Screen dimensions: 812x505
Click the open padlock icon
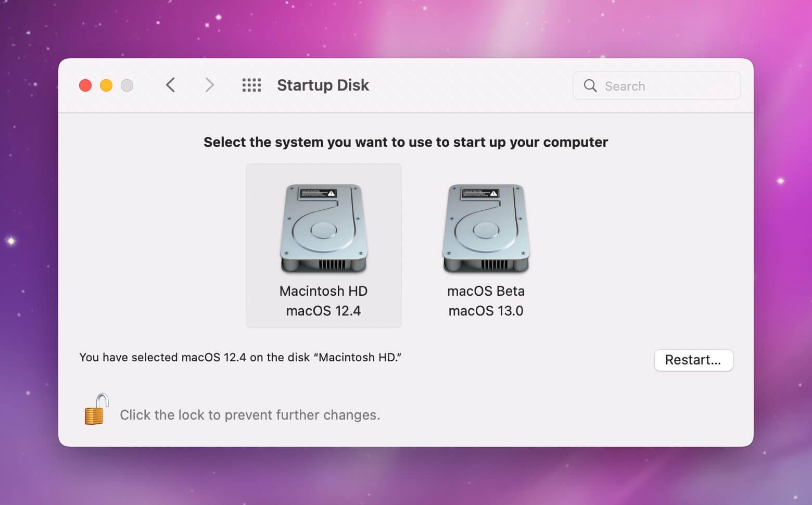click(x=96, y=410)
